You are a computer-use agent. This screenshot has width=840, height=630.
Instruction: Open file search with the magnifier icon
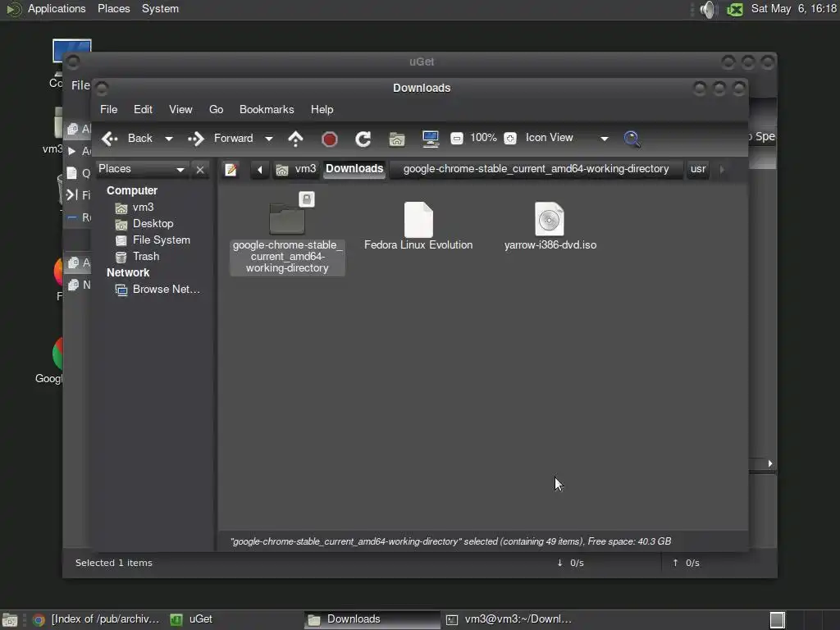point(632,139)
